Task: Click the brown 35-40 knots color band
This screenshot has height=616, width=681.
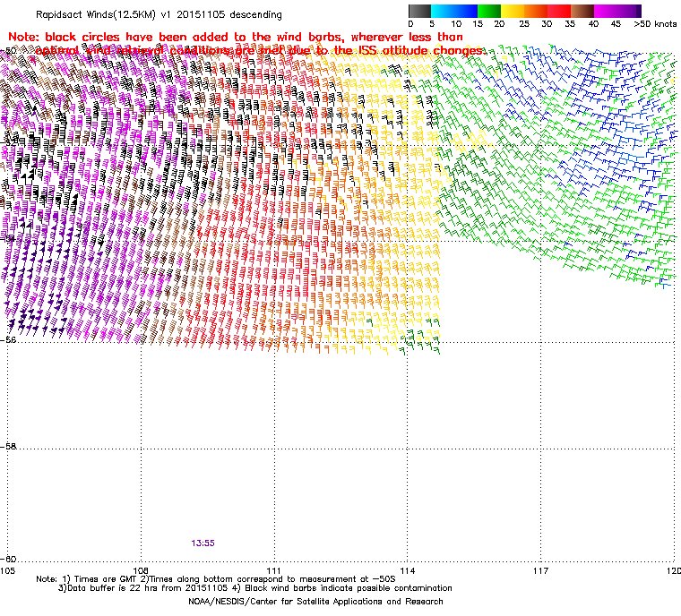Action: (x=582, y=11)
